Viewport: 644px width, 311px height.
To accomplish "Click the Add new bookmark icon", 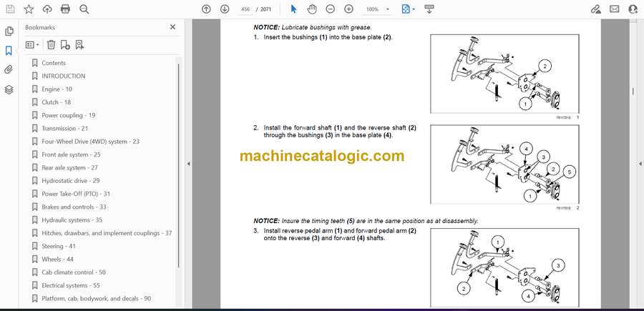I will coord(65,45).
